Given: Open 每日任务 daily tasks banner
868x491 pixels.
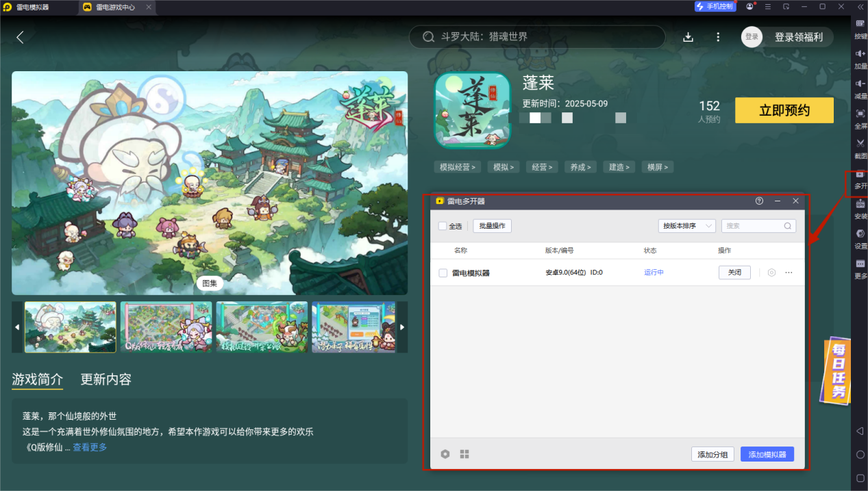Looking at the screenshot, I should tap(835, 370).
